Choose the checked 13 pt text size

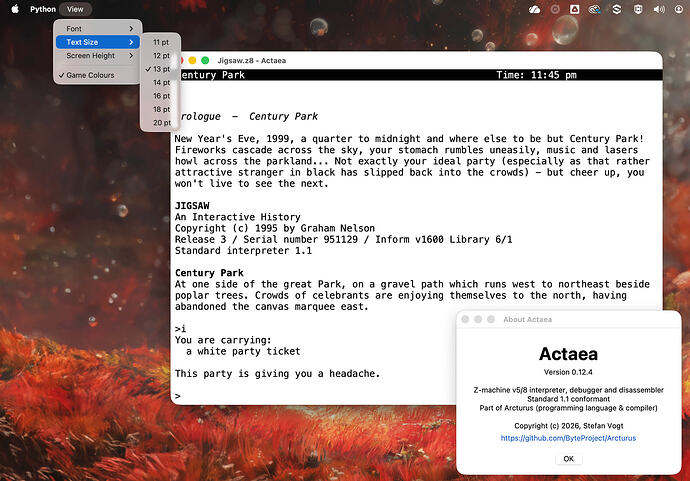[x=161, y=69]
